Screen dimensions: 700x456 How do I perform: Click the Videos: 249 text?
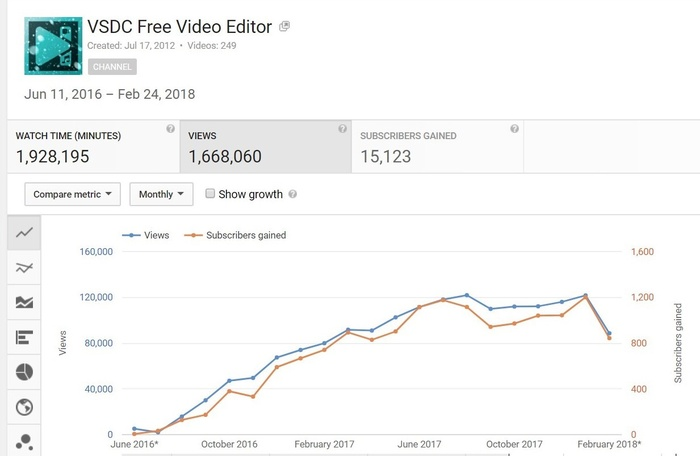coord(212,46)
